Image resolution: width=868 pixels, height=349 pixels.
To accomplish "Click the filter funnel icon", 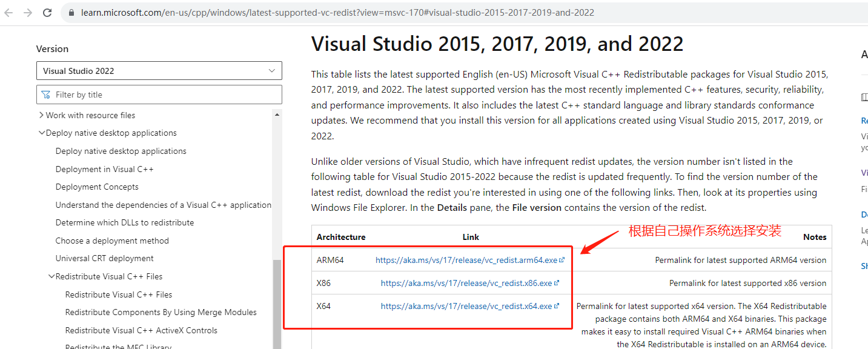I will pyautogui.click(x=46, y=95).
